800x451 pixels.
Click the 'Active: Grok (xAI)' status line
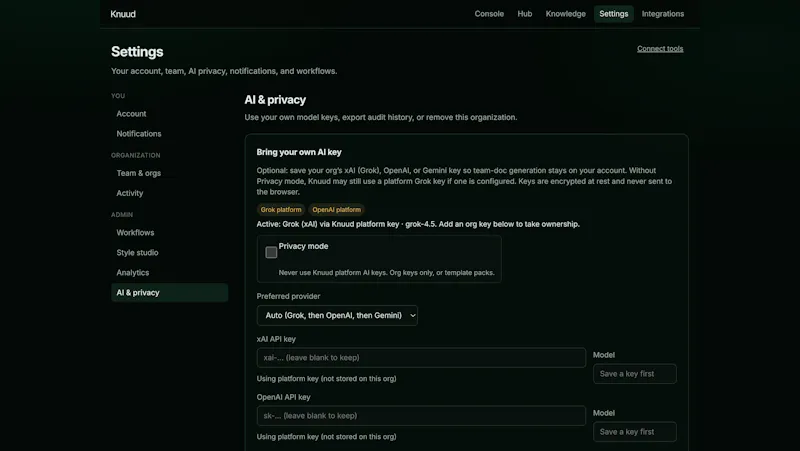coord(418,224)
